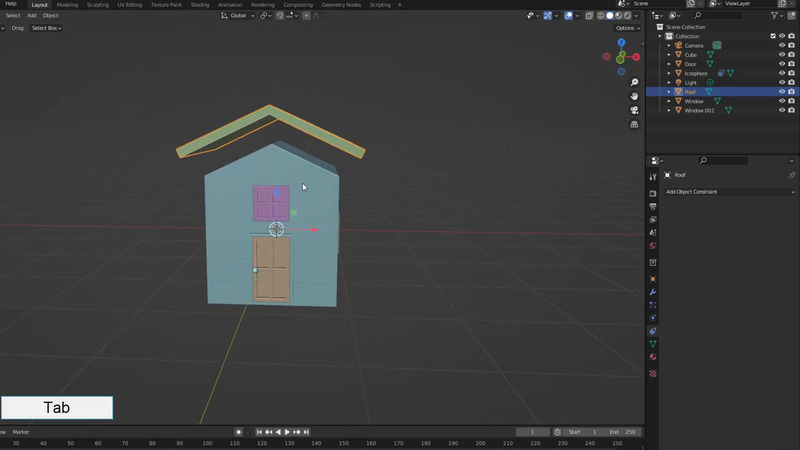Open the Options button in the viewport
Viewport: 800px width, 450px height.
(x=625, y=28)
